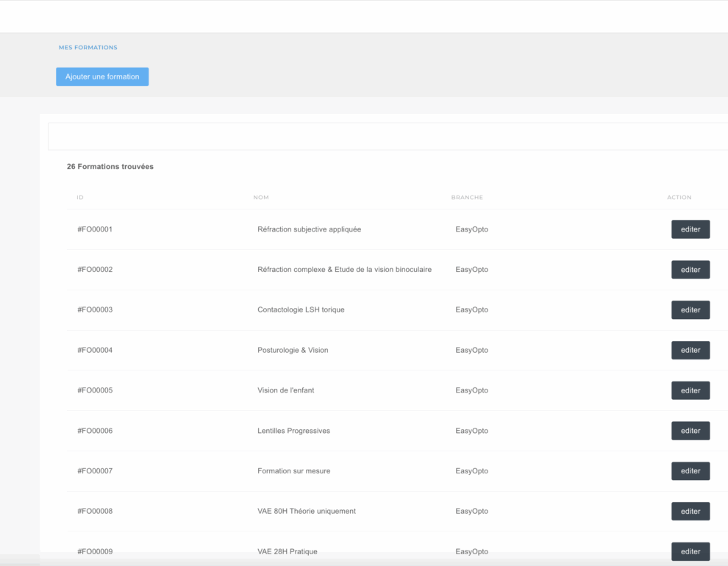Edit the Réfraction complexe & vision binoculaire row
The image size is (728, 566).
click(690, 270)
